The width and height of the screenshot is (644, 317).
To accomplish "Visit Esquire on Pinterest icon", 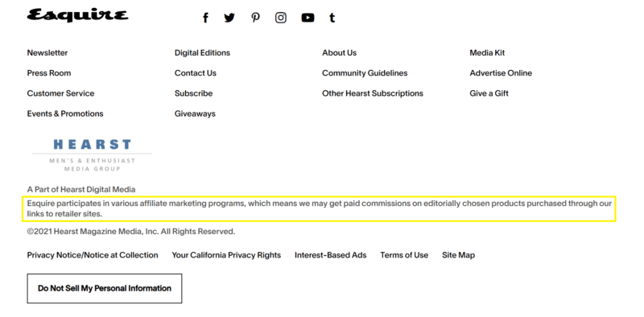I will pos(255,18).
